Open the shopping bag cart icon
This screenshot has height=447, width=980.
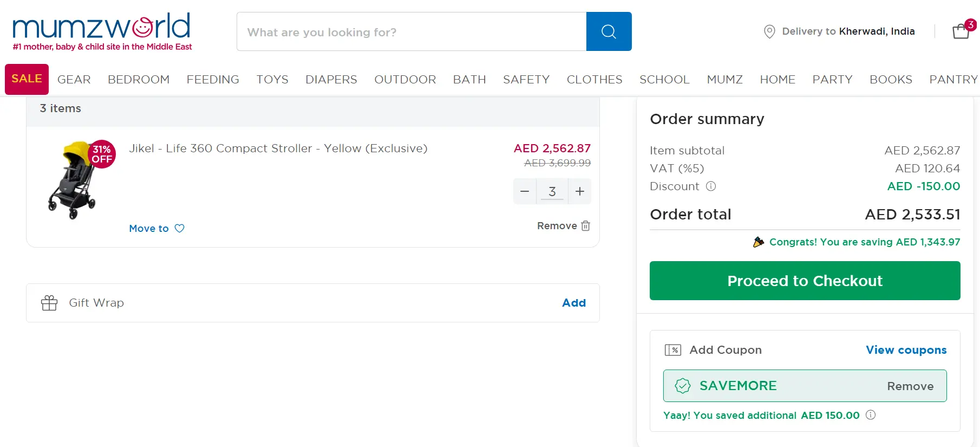tap(961, 31)
